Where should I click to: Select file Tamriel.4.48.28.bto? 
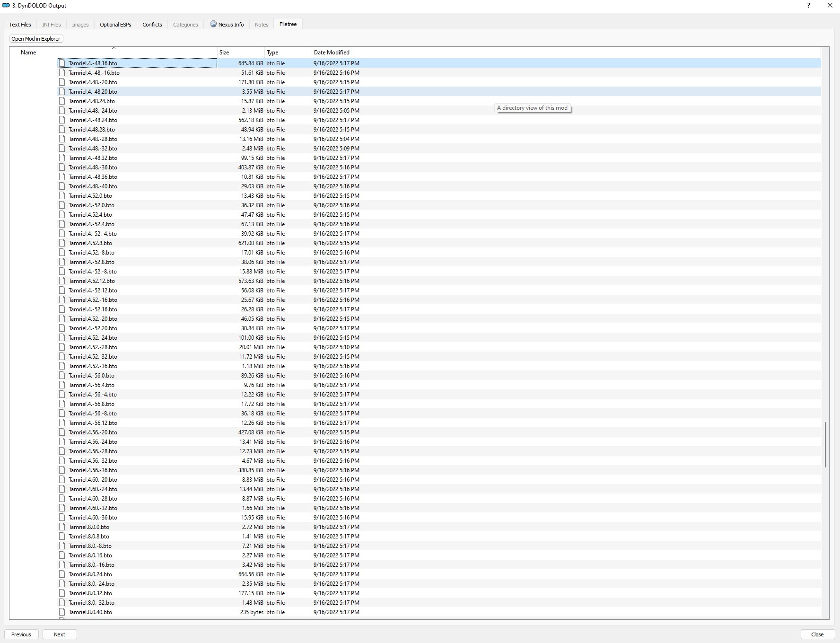pyautogui.click(x=92, y=129)
